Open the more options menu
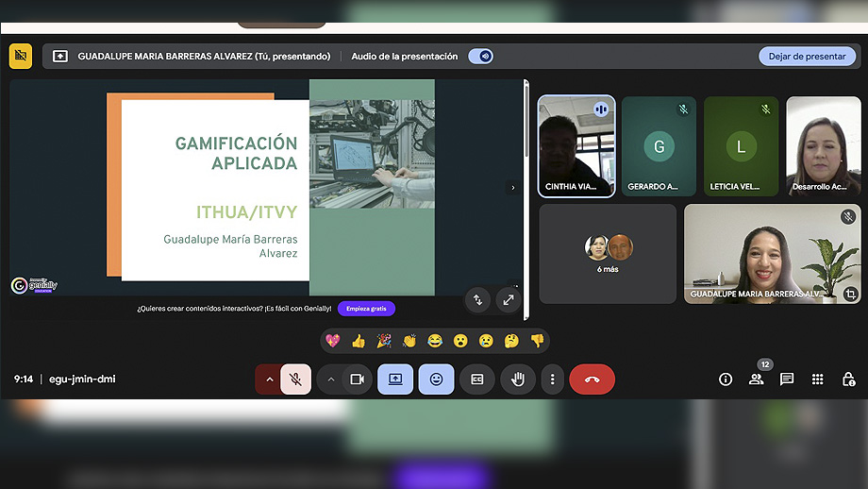 coord(553,379)
